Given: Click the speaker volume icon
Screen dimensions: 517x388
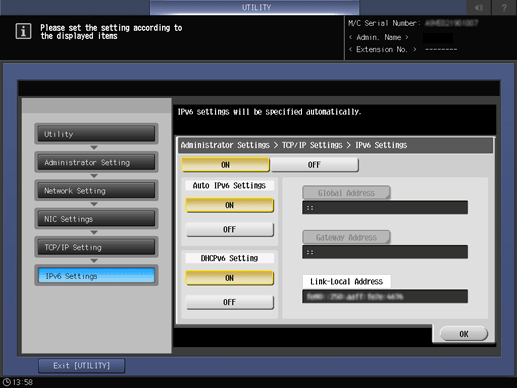Looking at the screenshot, I should (x=479, y=7).
